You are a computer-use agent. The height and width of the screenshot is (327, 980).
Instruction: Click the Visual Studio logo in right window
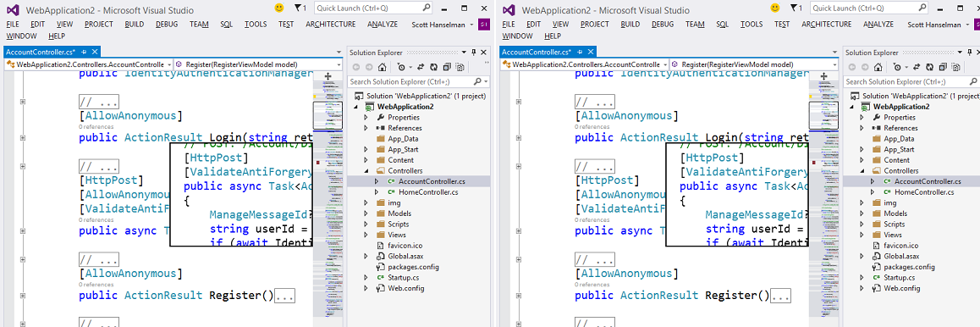pyautogui.click(x=508, y=10)
